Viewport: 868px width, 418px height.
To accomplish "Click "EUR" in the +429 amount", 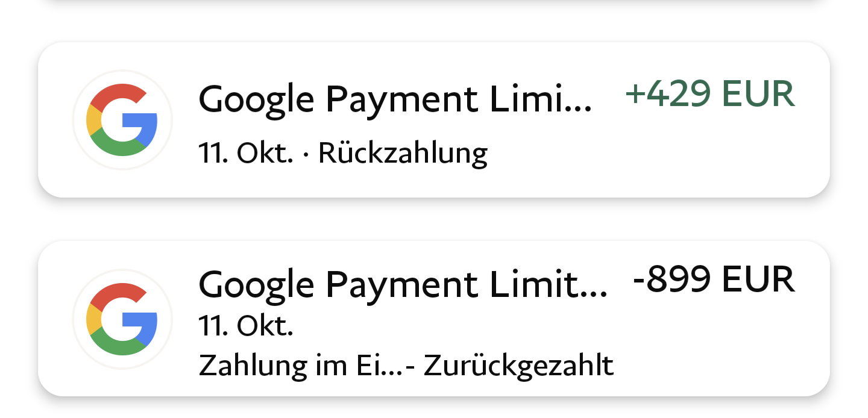I will tap(758, 95).
